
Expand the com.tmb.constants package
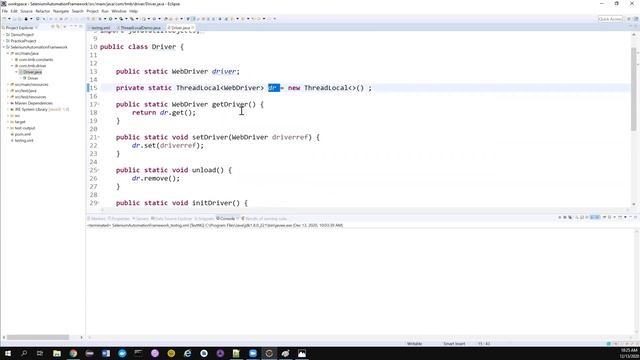[x=12, y=60]
